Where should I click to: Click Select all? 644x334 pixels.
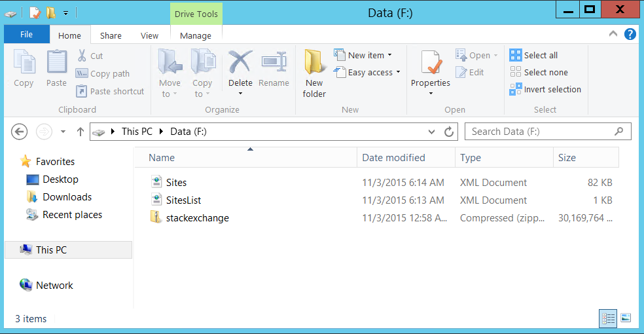pyautogui.click(x=533, y=55)
